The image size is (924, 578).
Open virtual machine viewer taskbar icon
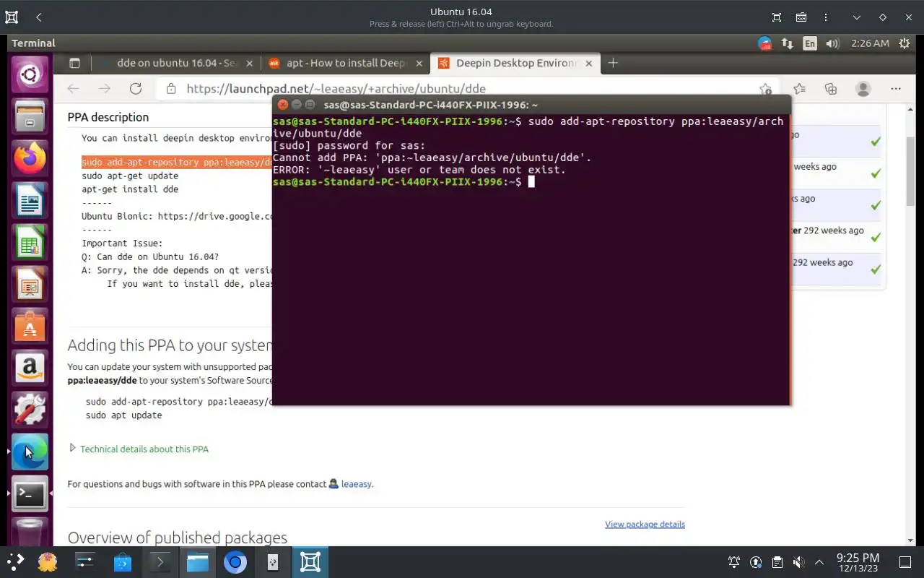click(x=310, y=561)
